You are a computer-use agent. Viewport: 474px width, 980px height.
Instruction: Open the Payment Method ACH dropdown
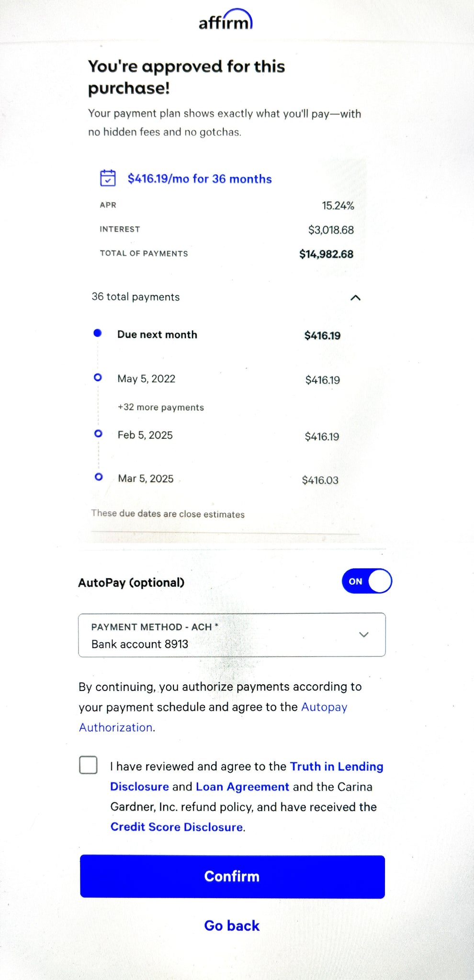tap(232, 635)
